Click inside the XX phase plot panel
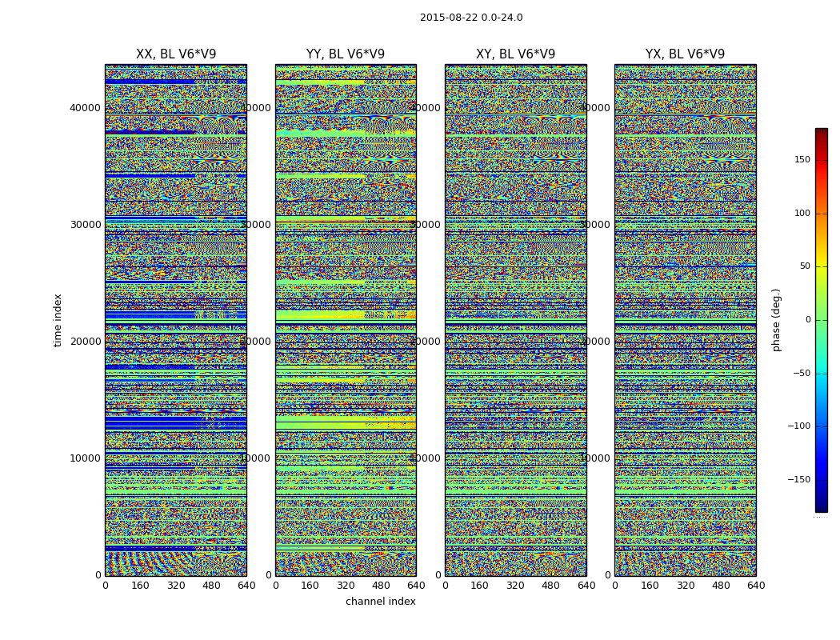The image size is (840, 640). click(176, 320)
